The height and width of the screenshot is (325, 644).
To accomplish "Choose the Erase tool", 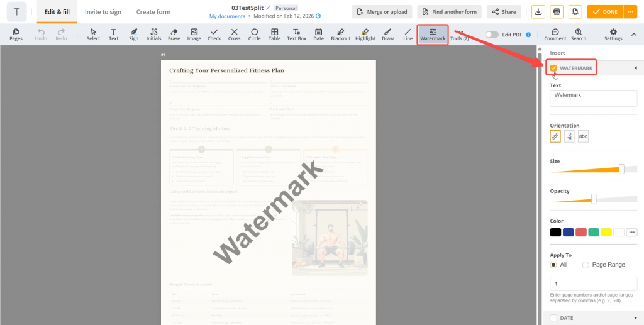I will 174,35.
